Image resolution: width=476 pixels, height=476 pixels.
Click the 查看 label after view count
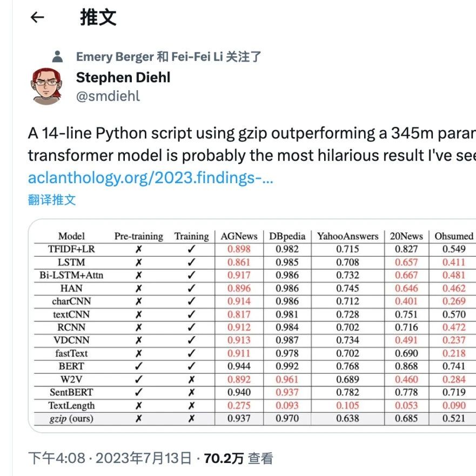coord(260,459)
